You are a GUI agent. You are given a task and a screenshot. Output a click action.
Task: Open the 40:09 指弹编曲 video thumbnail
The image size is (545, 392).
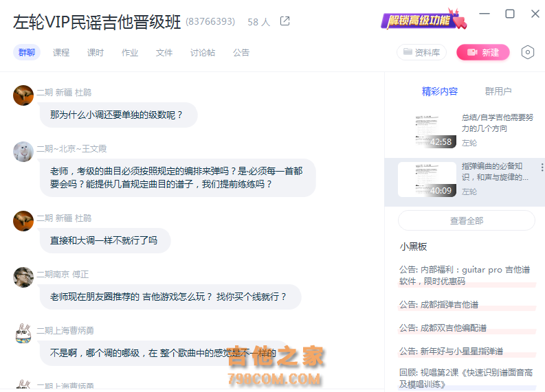(427, 179)
